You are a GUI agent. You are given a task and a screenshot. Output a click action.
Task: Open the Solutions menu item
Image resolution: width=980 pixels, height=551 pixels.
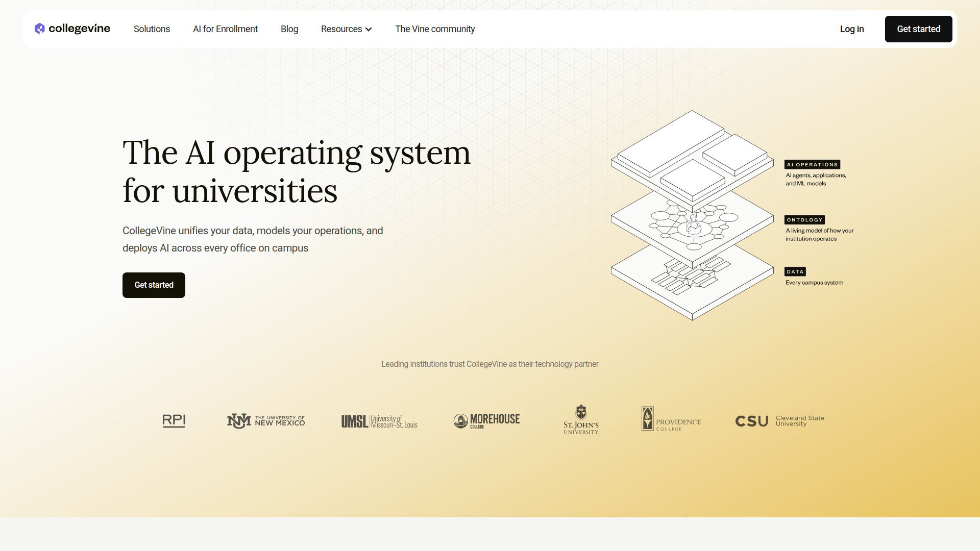[x=152, y=29]
